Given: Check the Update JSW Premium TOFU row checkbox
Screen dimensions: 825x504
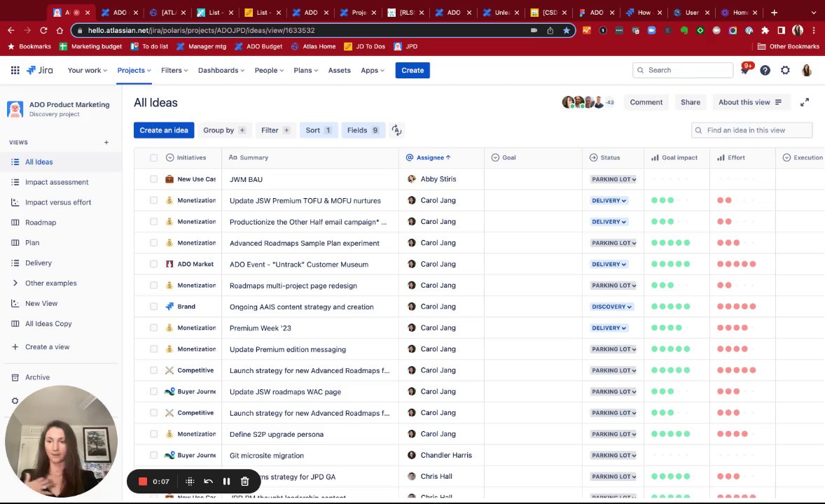Looking at the screenshot, I should pos(153,200).
